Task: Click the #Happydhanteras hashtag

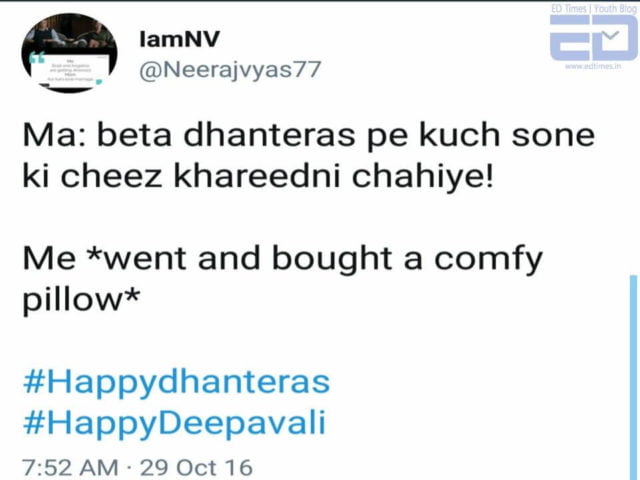Action: [176, 382]
